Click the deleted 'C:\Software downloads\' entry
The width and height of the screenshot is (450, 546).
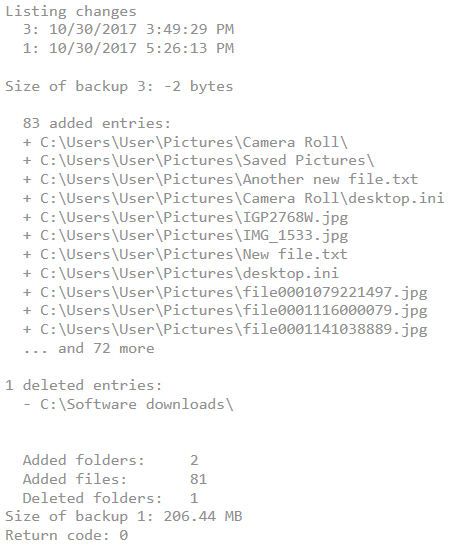pos(128,405)
